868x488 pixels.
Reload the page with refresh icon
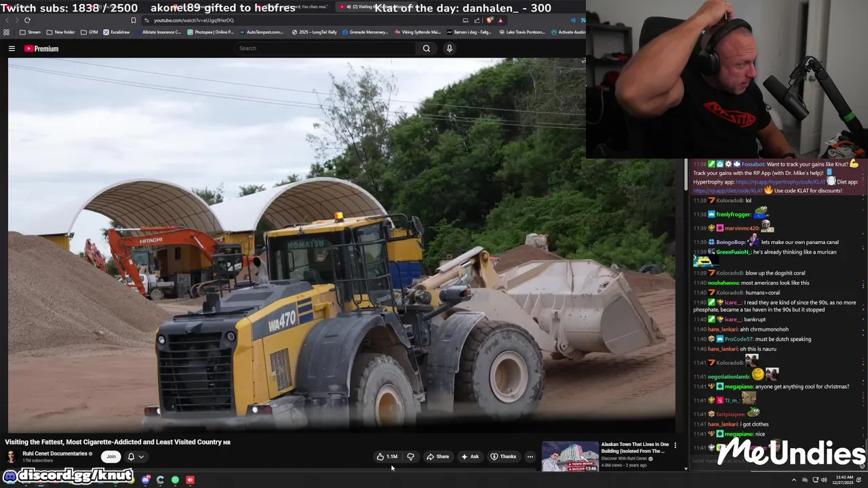[x=27, y=20]
